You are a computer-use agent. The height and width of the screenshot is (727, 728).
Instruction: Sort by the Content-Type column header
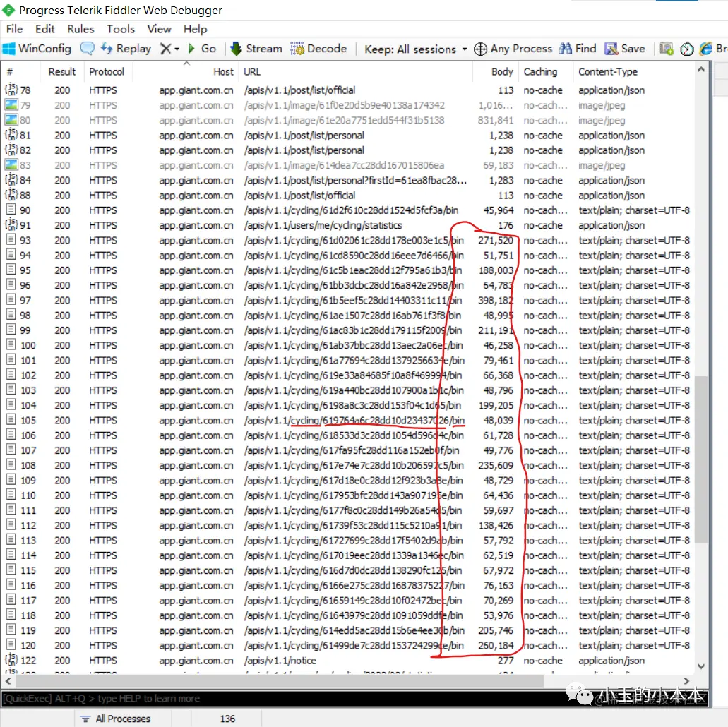(634, 72)
